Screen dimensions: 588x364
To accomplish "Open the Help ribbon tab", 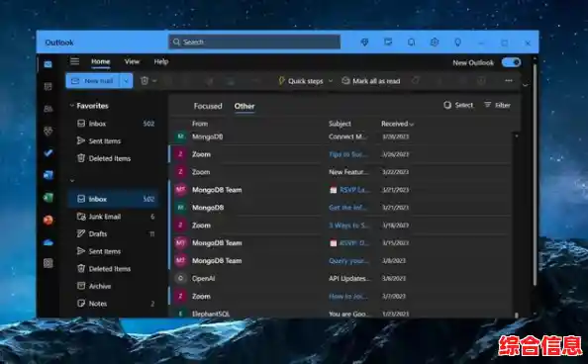I will pyautogui.click(x=161, y=61).
